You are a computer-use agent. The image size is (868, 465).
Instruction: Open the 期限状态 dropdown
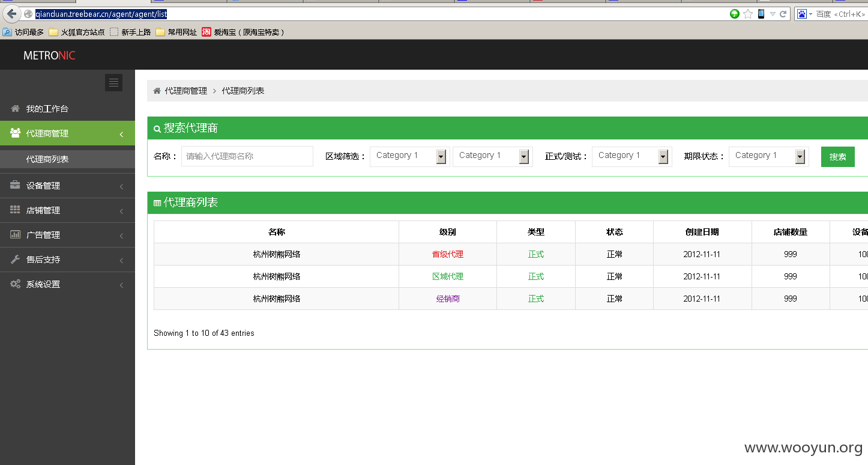[769, 156]
